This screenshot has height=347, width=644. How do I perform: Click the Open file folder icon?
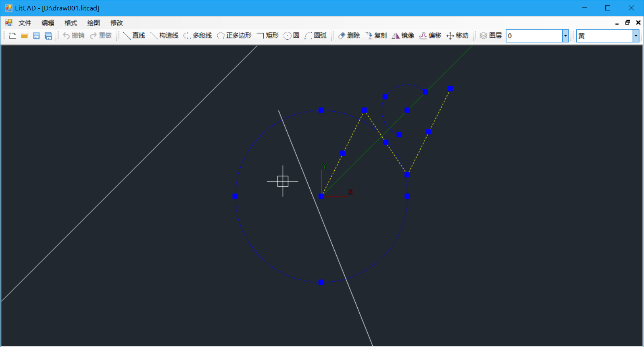tap(25, 36)
